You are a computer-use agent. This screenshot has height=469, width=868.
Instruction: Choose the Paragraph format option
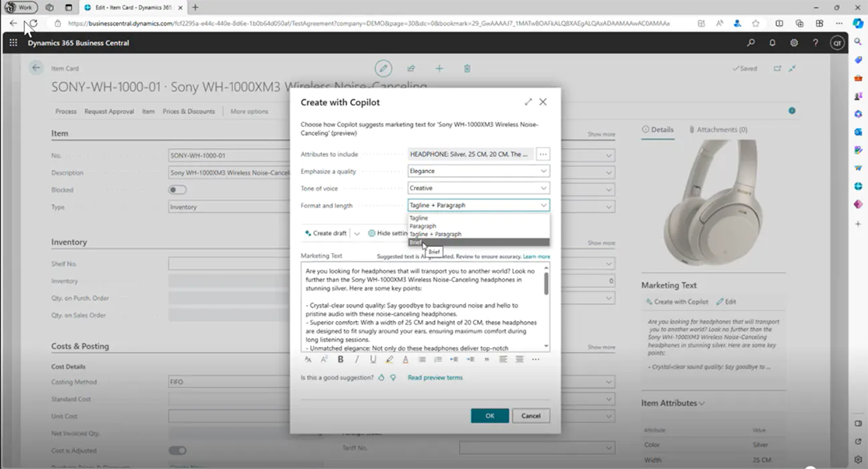(479, 226)
